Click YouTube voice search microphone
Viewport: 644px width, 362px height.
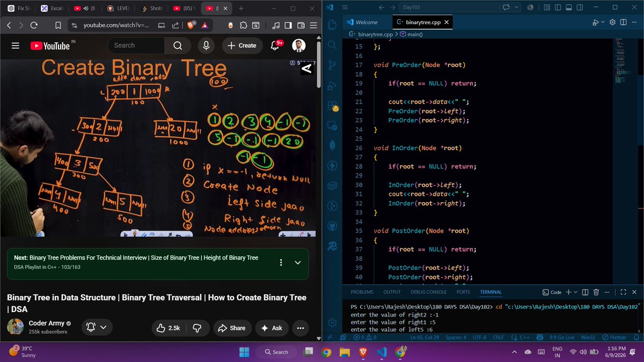206,46
